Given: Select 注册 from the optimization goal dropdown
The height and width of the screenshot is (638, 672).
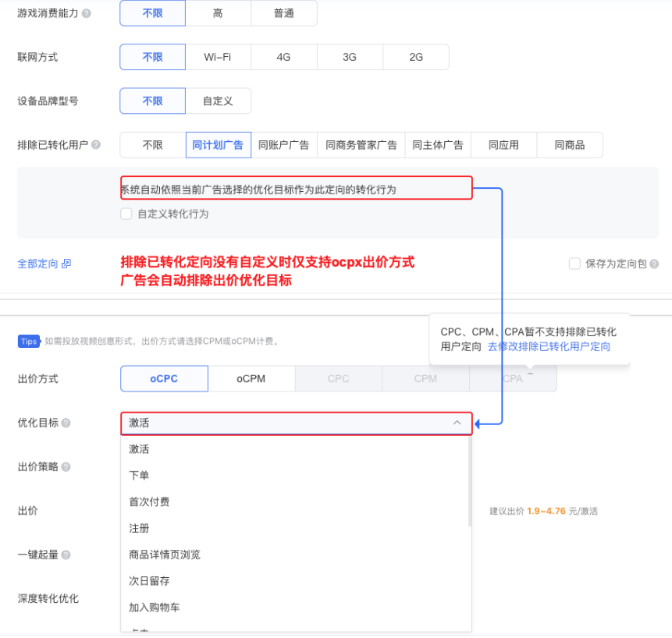Looking at the screenshot, I should (139, 528).
